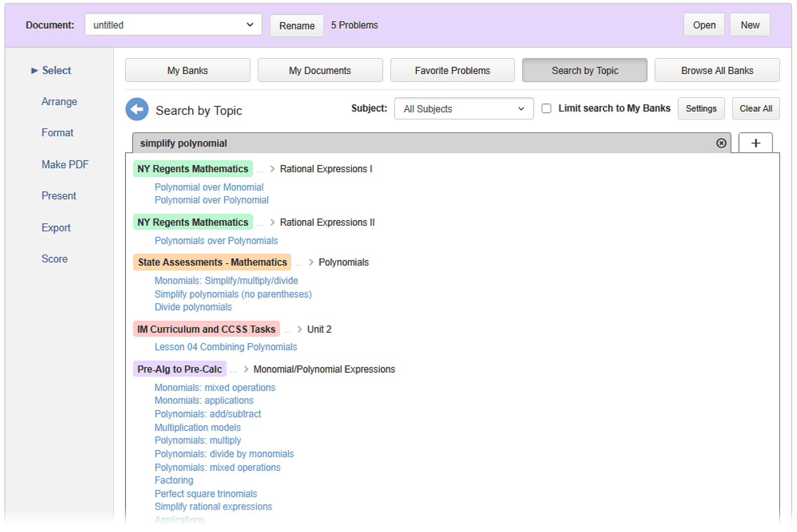Rename the current document
This screenshot has width=797, height=532.
[297, 25]
